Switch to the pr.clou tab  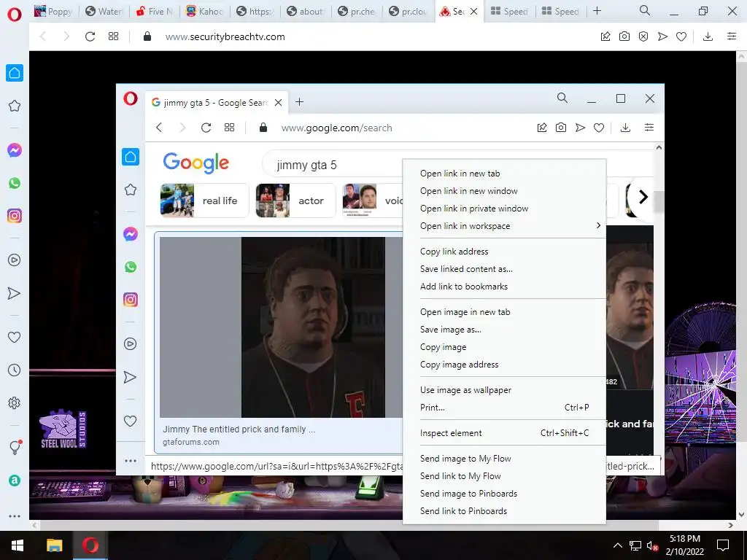pyautogui.click(x=409, y=11)
